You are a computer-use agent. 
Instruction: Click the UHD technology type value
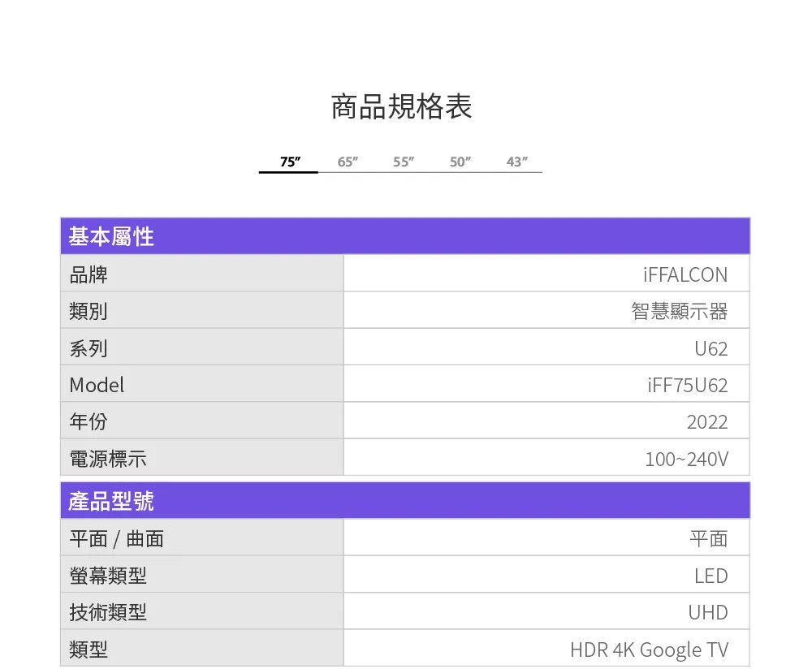(707, 612)
